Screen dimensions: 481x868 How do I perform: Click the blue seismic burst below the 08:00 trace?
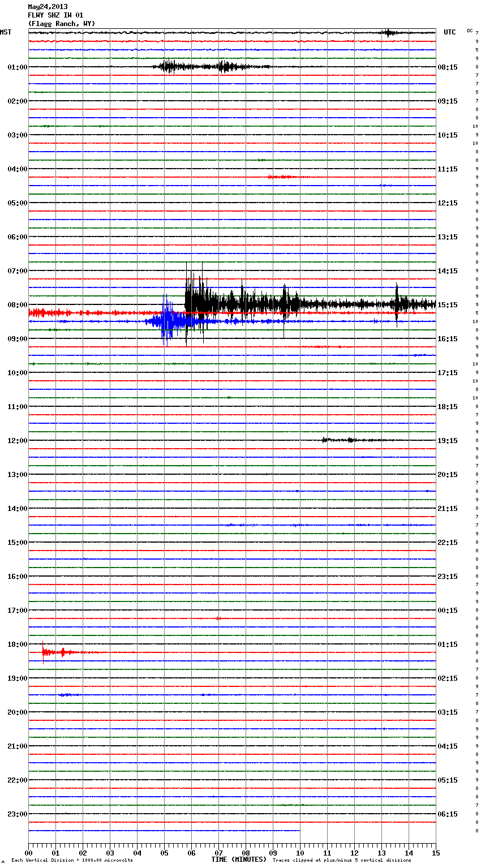[173, 321]
